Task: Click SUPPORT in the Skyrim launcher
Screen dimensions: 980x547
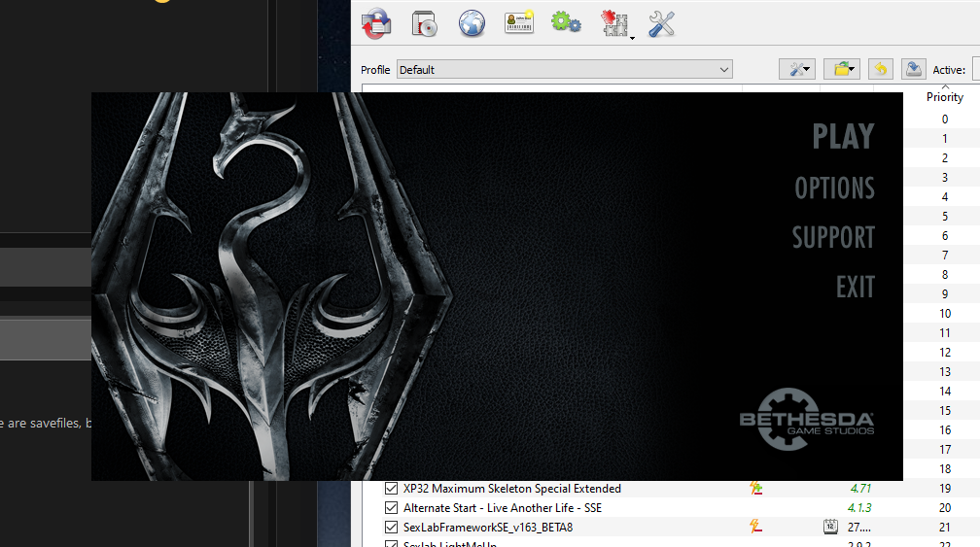Action: pos(833,237)
